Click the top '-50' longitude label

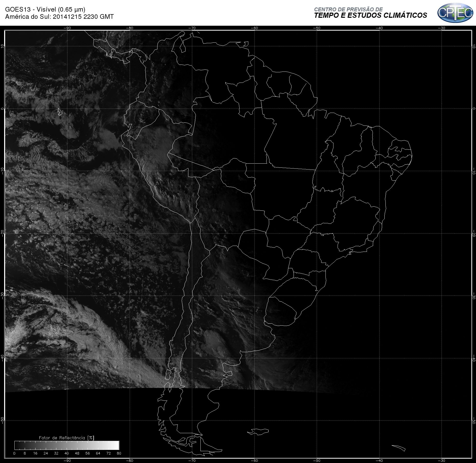[317, 28]
